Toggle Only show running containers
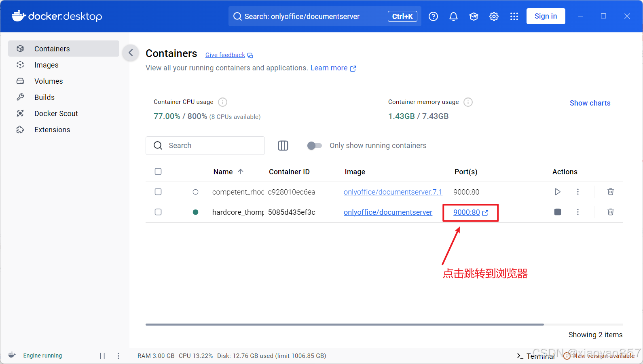643x364 pixels. pos(314,146)
